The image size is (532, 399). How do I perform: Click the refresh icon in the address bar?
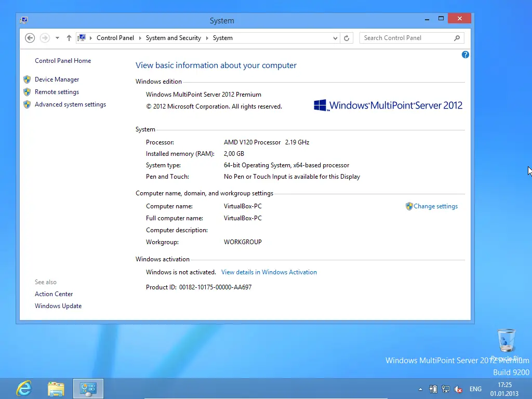(347, 37)
